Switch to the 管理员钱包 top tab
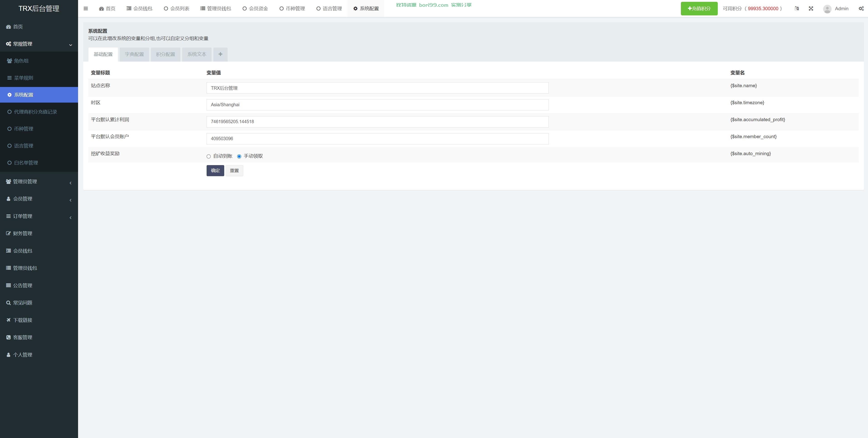This screenshot has height=438, width=868. pyautogui.click(x=216, y=8)
